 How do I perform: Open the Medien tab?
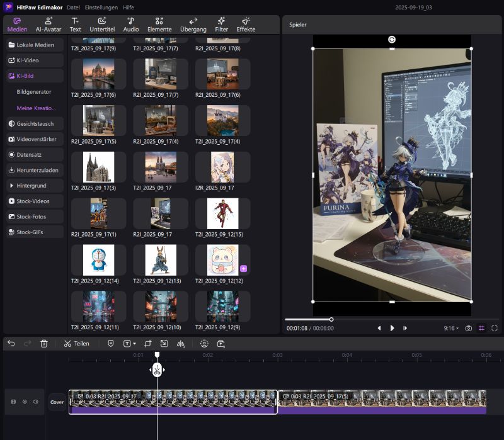17,25
